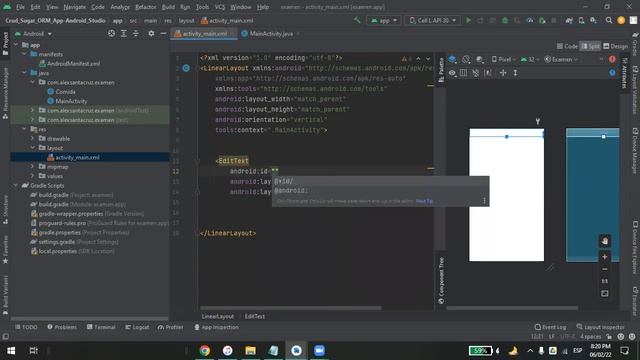The image size is (640, 360).
Task: Select the Pan hand tool in preview
Action: point(604,241)
